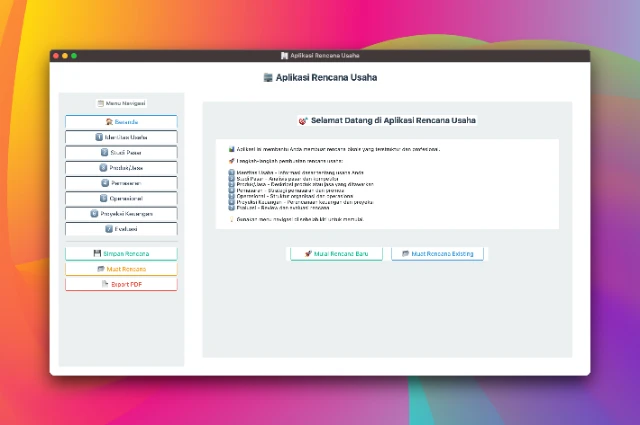Image resolution: width=640 pixels, height=425 pixels.
Task: Click the Menu Navigasi header label
Action: click(x=121, y=103)
